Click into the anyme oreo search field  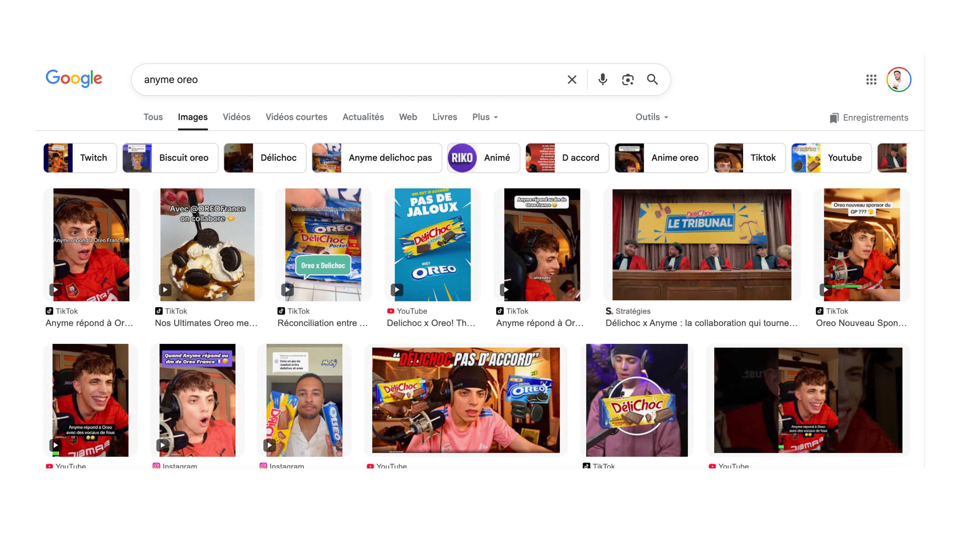(x=342, y=80)
